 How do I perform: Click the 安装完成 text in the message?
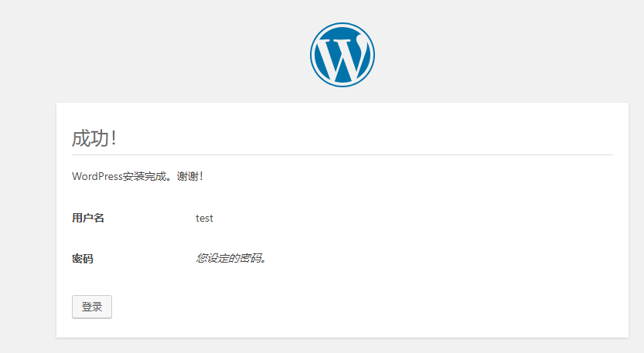(x=145, y=176)
